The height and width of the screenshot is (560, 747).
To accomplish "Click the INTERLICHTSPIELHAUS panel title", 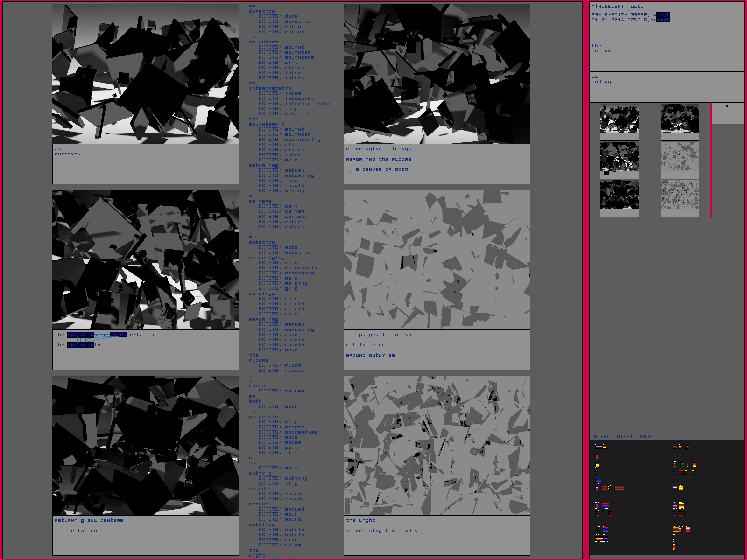I will (x=622, y=437).
